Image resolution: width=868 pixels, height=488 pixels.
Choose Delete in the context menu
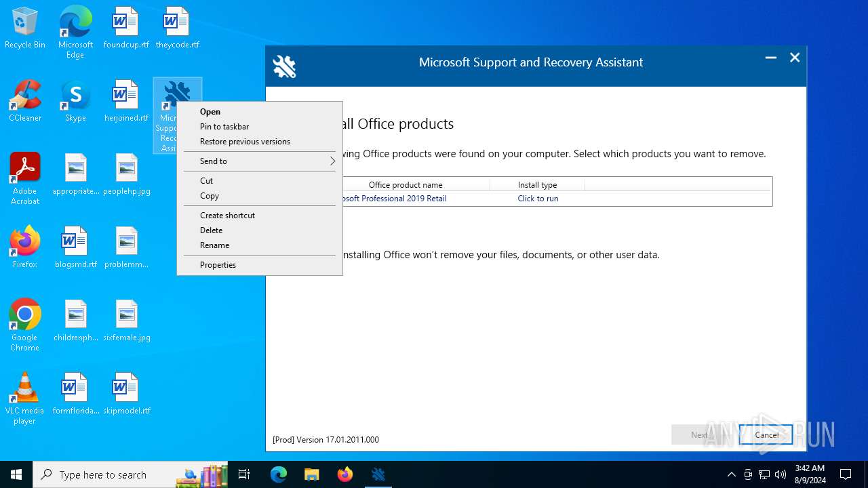260,230
